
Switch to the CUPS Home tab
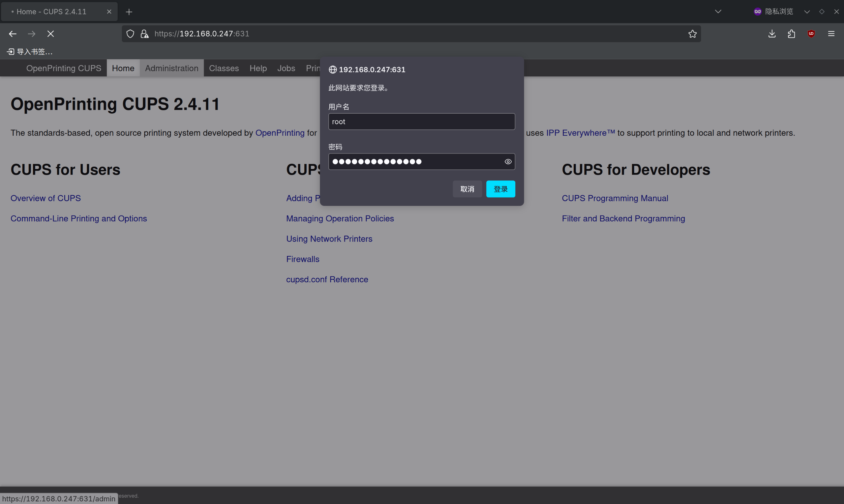pos(123,68)
